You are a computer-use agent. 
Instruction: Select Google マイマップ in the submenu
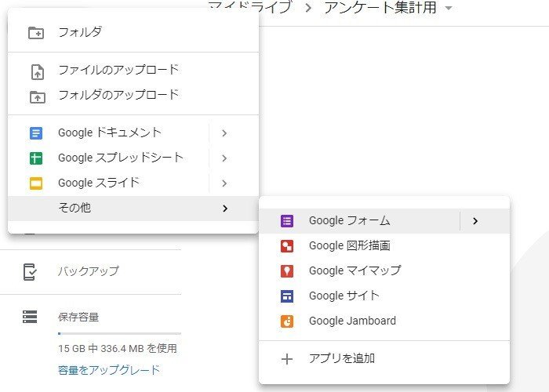(384, 271)
